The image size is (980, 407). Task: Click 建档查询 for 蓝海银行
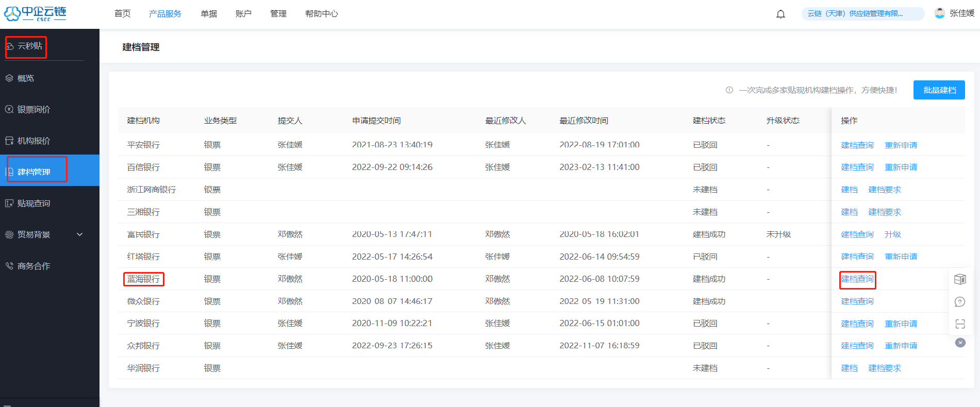click(857, 279)
